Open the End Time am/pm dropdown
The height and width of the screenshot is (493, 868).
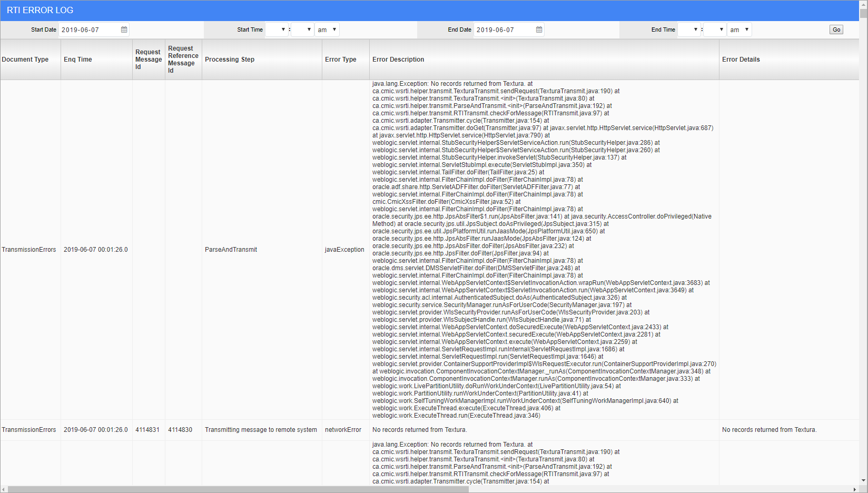[x=739, y=29]
